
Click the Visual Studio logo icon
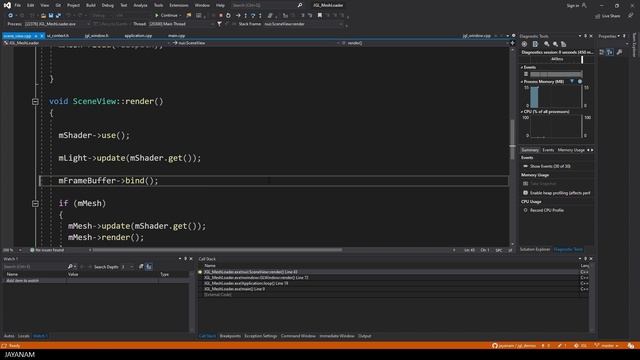coord(7,5)
